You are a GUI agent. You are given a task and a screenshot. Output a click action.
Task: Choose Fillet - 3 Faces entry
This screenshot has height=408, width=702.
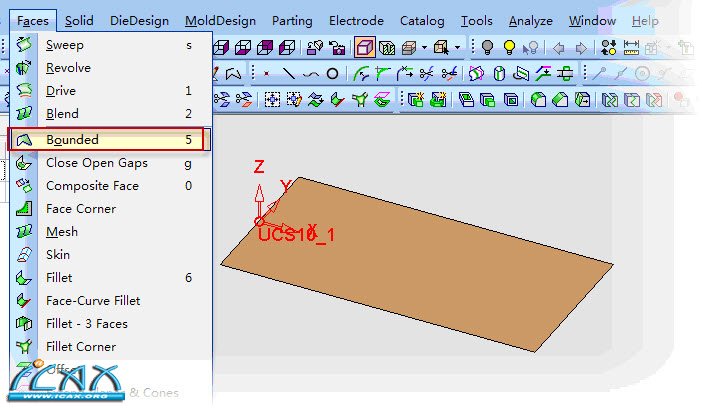click(110, 323)
